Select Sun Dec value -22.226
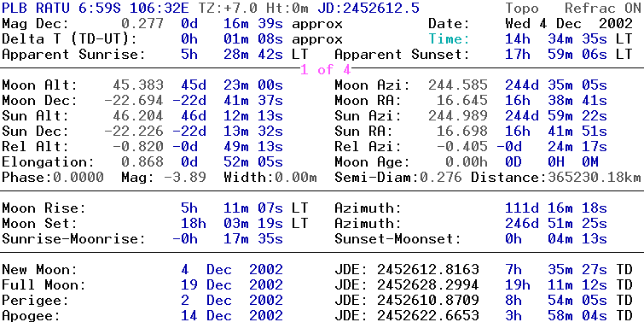 134,132
